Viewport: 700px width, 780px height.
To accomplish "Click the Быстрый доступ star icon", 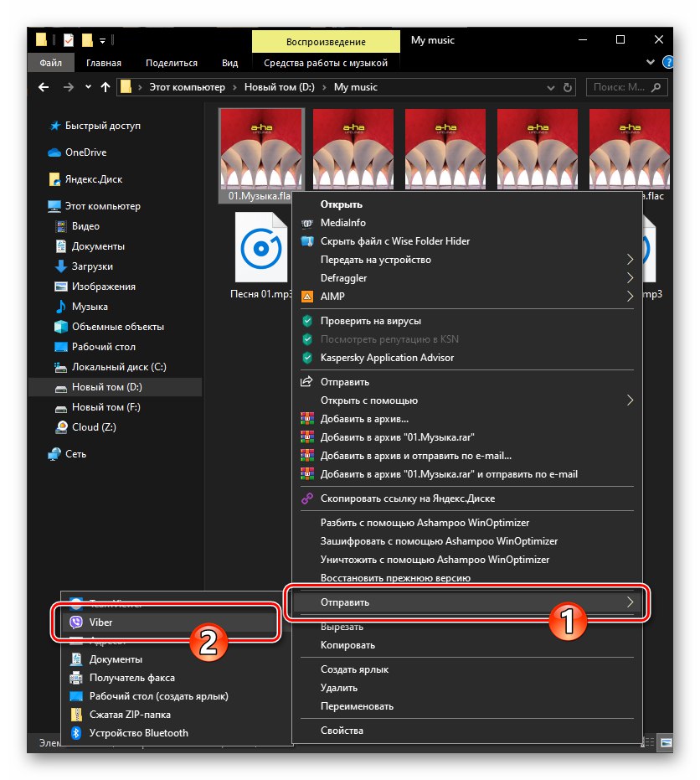I will [54, 126].
